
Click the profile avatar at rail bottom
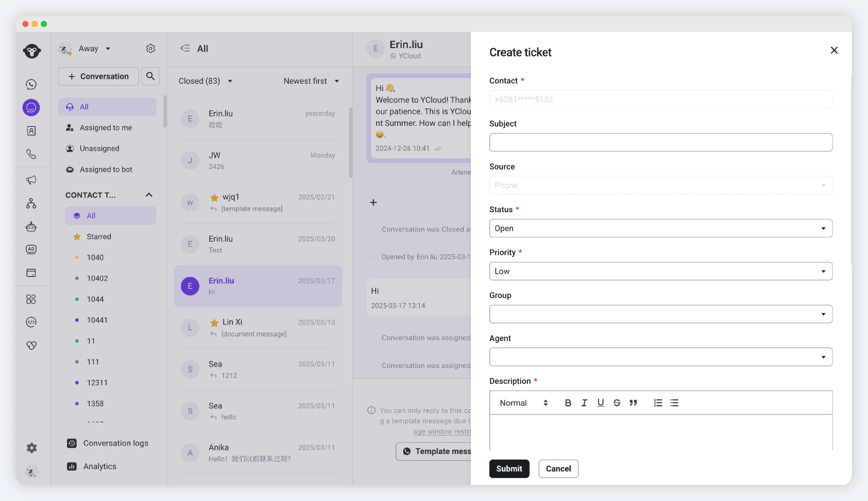click(32, 471)
